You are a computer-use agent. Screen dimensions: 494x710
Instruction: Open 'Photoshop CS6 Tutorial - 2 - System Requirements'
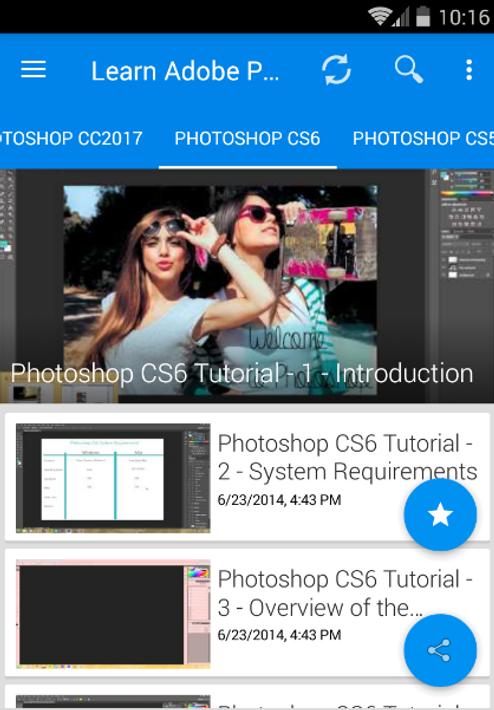347,457
